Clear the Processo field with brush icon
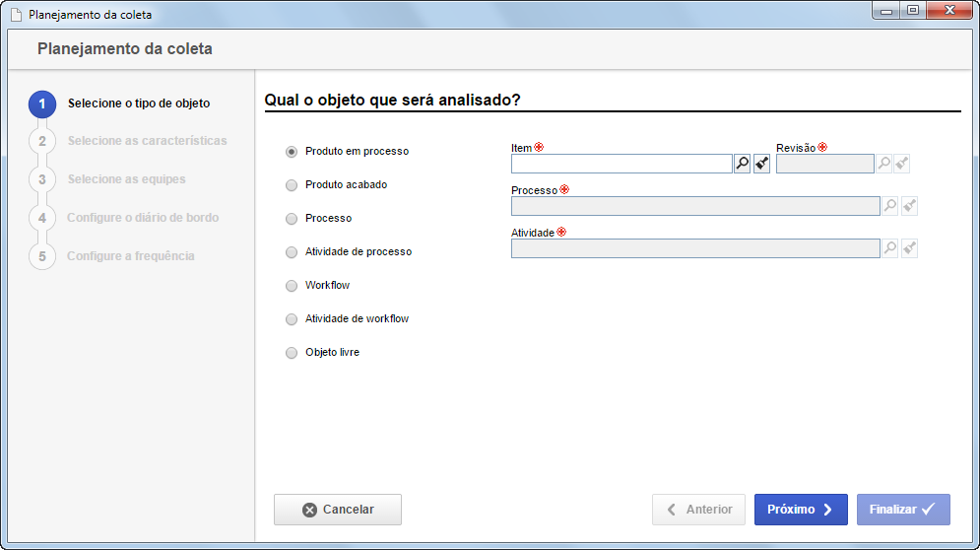 click(909, 206)
